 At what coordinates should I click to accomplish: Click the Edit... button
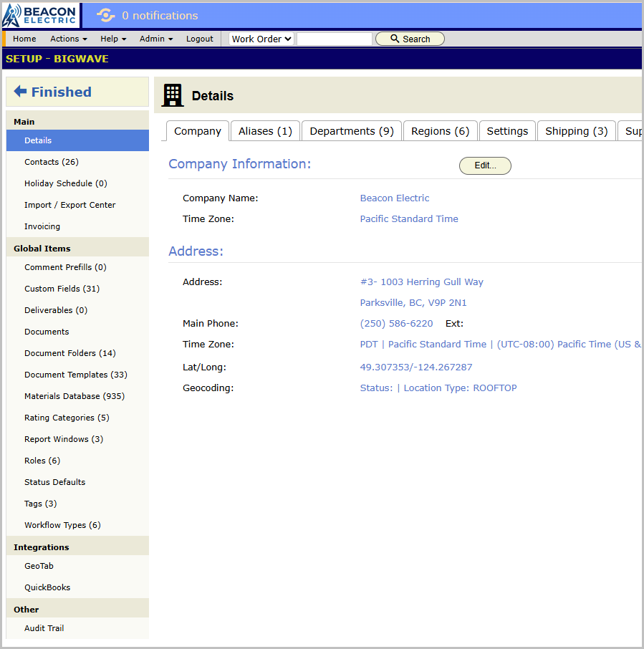point(485,165)
